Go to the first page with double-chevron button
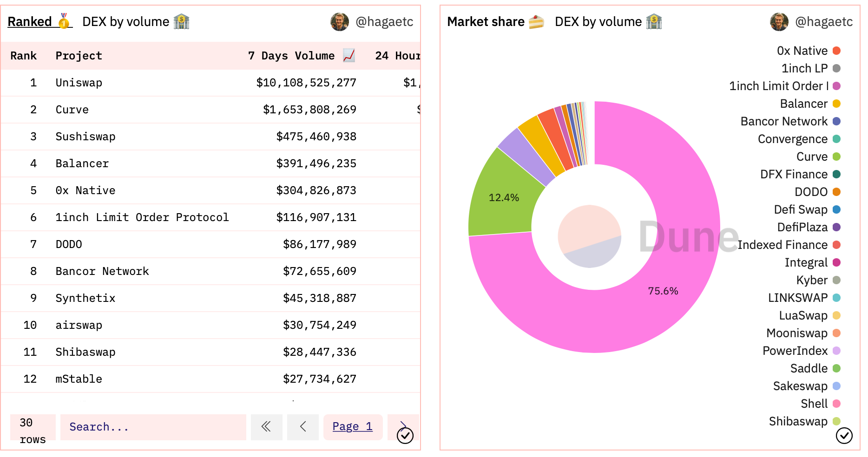The image size is (868, 457). 266,427
